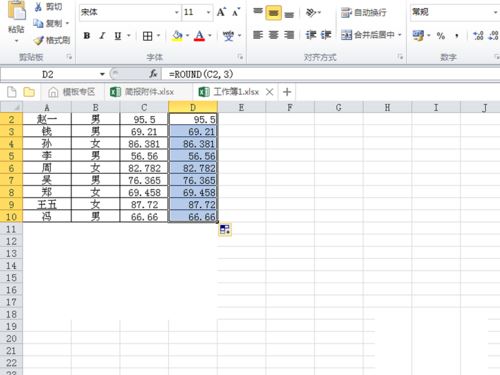
Task: Click the fill color bucket icon
Action: (177, 36)
